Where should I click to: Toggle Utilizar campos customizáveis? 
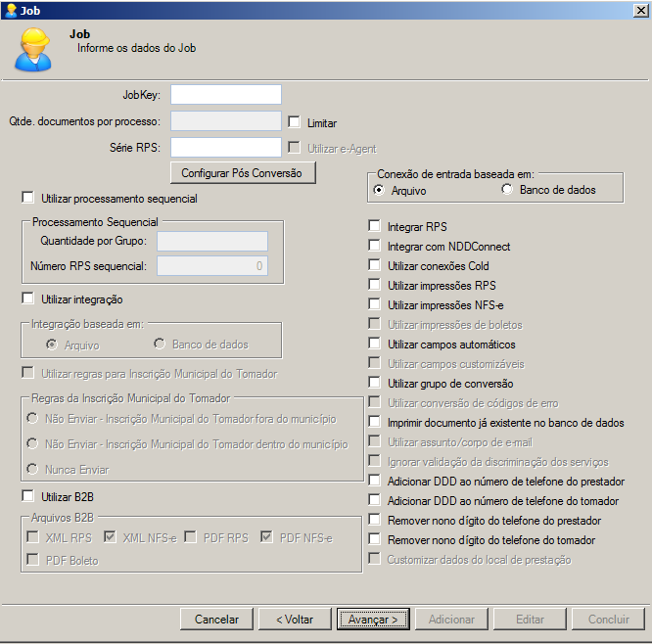point(374,363)
